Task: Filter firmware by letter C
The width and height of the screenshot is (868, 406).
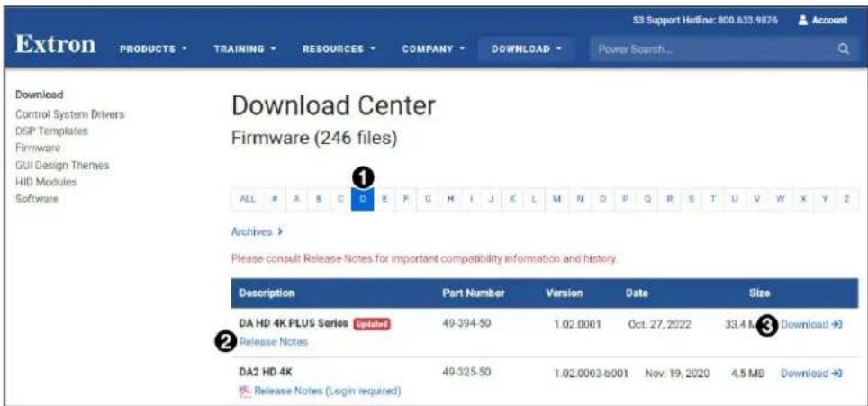Action: click(340, 200)
